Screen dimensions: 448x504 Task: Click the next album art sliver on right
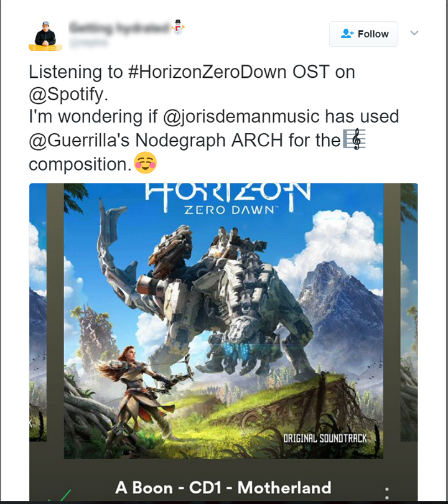[409, 312]
